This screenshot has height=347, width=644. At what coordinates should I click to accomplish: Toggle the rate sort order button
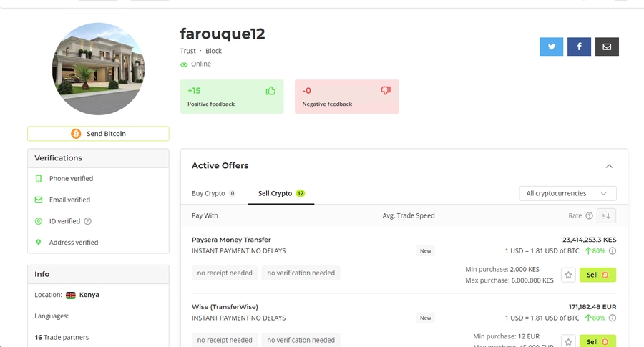pos(607,215)
